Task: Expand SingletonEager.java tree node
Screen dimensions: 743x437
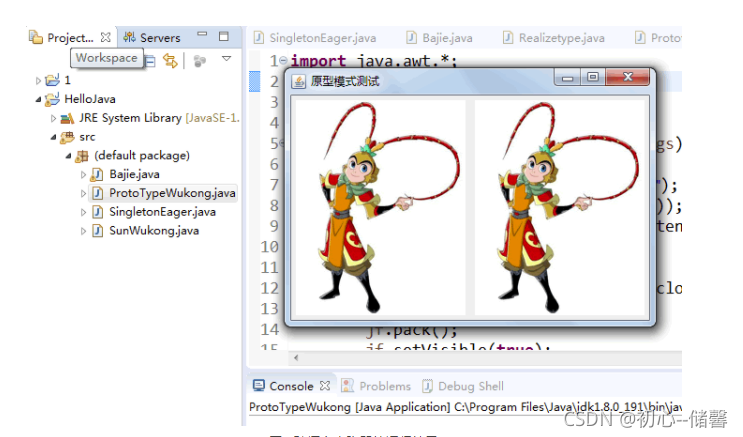Action: click(83, 212)
